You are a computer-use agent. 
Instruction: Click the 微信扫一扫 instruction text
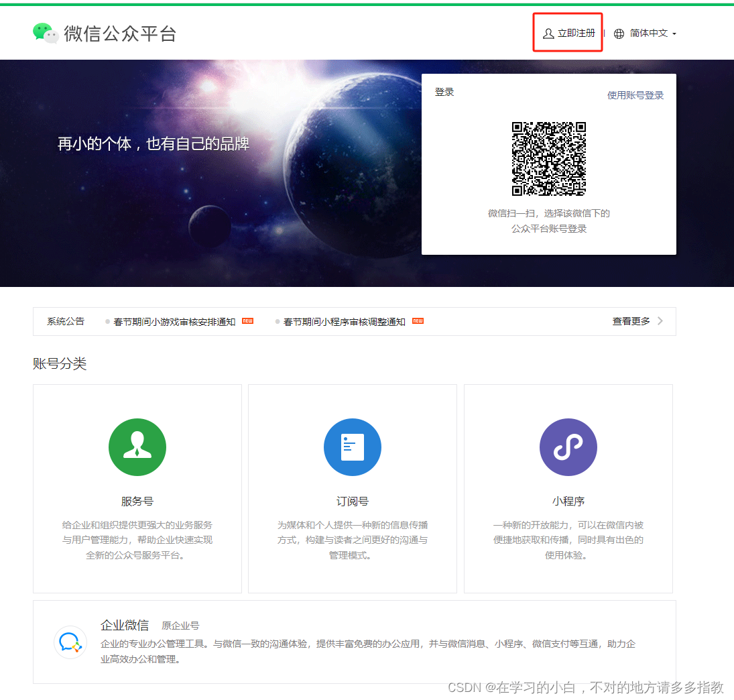pos(548,221)
